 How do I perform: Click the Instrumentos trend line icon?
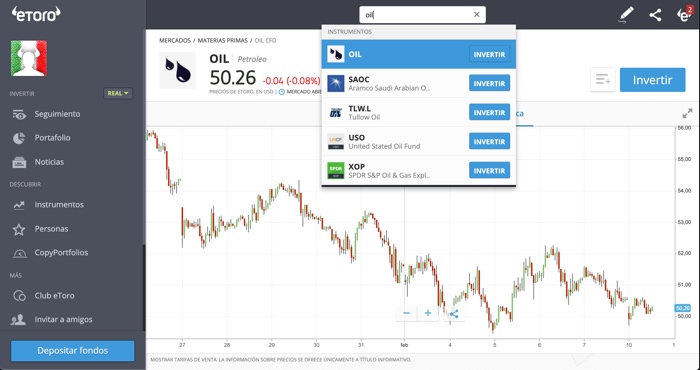point(19,205)
